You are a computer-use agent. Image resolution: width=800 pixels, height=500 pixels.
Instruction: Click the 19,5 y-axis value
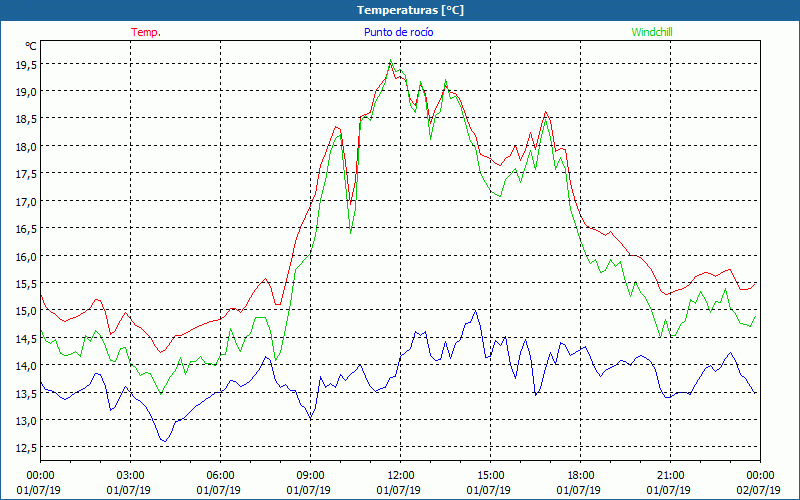pyautogui.click(x=27, y=65)
